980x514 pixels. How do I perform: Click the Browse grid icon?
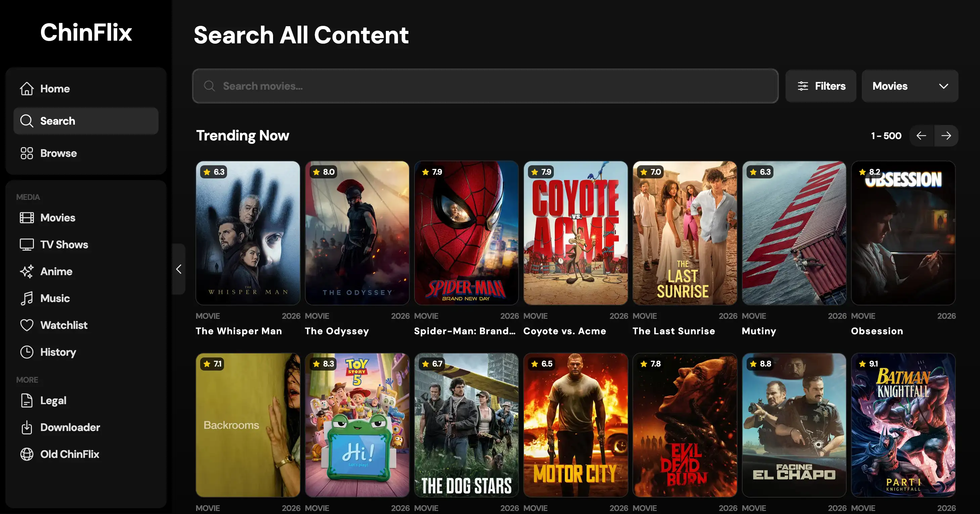click(27, 153)
